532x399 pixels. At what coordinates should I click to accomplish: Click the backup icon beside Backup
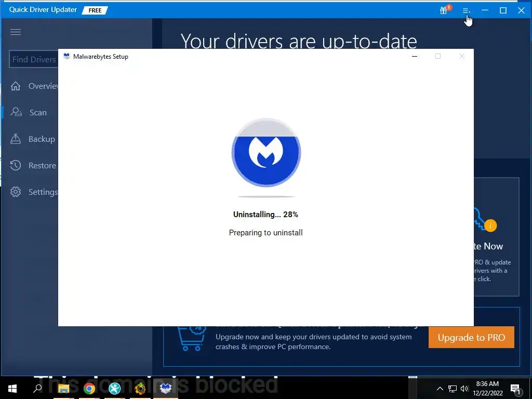(x=16, y=139)
